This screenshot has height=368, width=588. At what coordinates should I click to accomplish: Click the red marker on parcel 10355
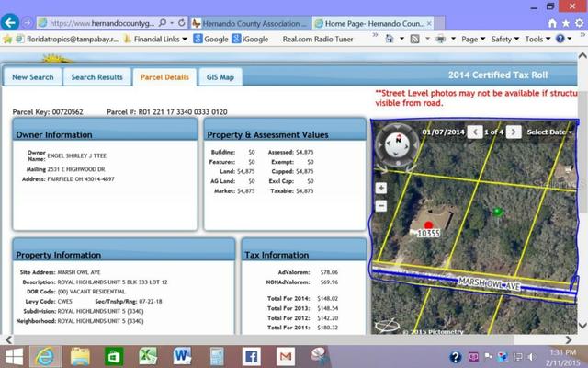pyautogui.click(x=427, y=224)
